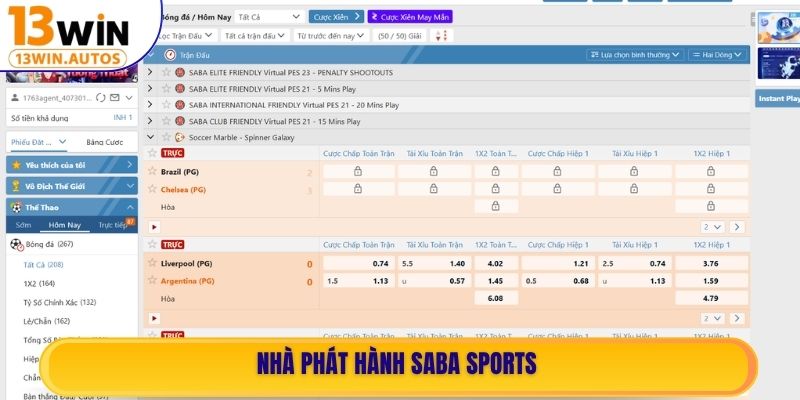Select 1X2 (164) bet type
Screen dimensions: 800x400
click(39, 283)
